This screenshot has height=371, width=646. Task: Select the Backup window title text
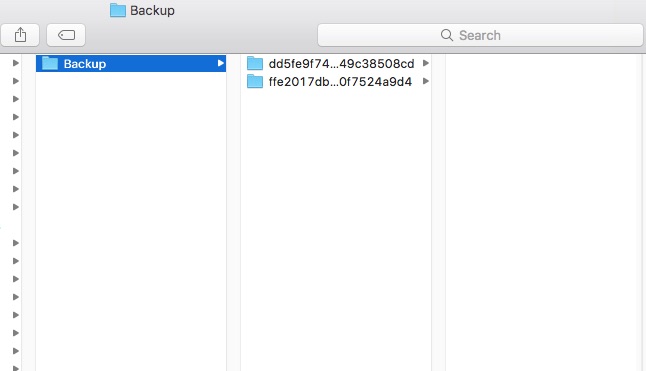152,10
